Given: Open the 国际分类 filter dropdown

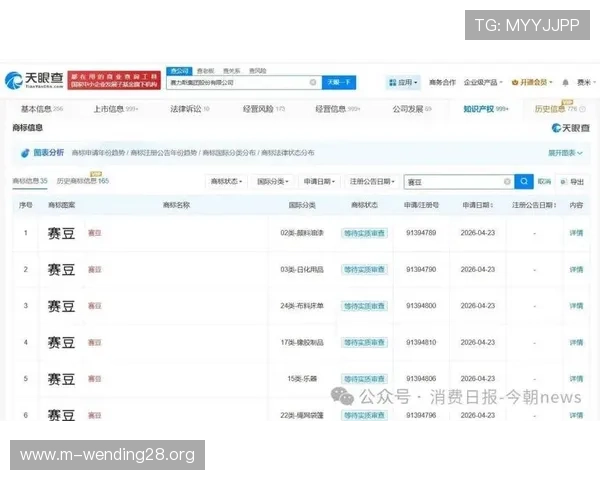Looking at the screenshot, I should coord(273,181).
